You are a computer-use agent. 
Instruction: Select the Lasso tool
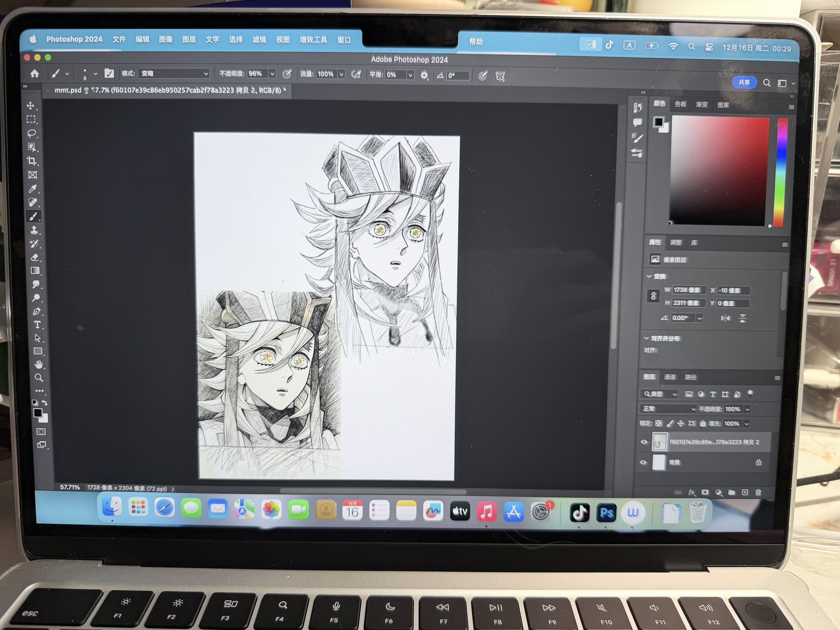32,133
